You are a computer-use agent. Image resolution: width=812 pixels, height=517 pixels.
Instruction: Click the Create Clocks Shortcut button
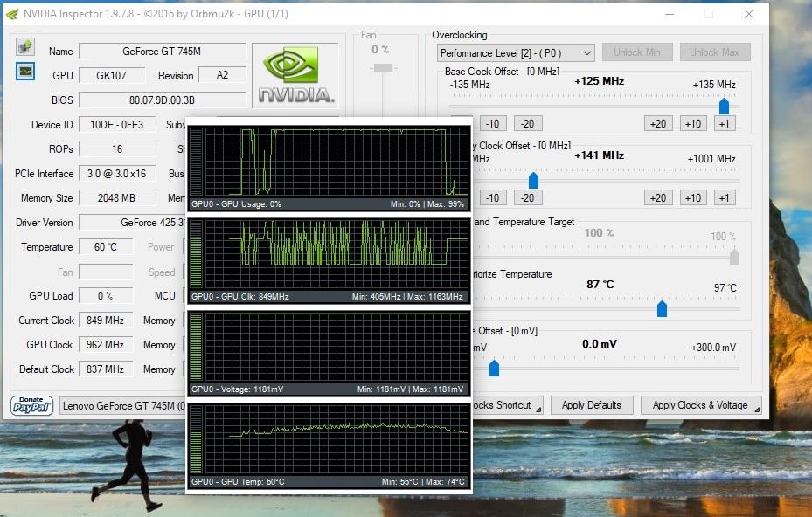tap(508, 405)
